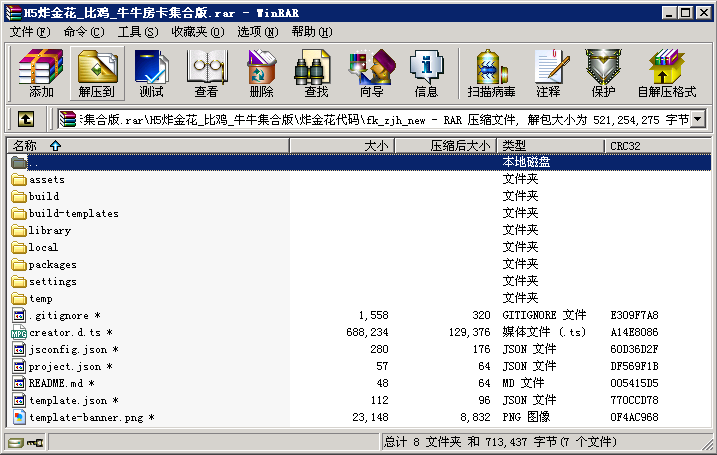Screen dimensions: 717x455
Task: Click the View (查看) toolbar icon
Action: point(206,73)
